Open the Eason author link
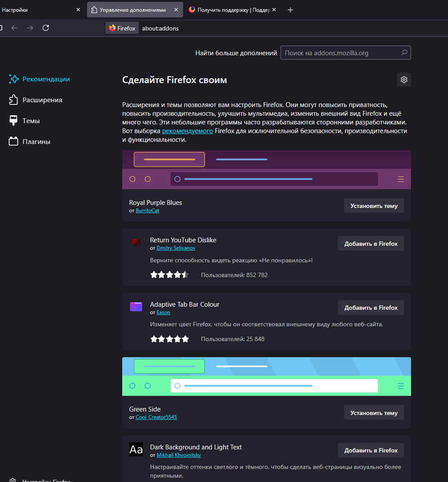Image resolution: width=448 pixels, height=482 pixels. pyautogui.click(x=163, y=312)
